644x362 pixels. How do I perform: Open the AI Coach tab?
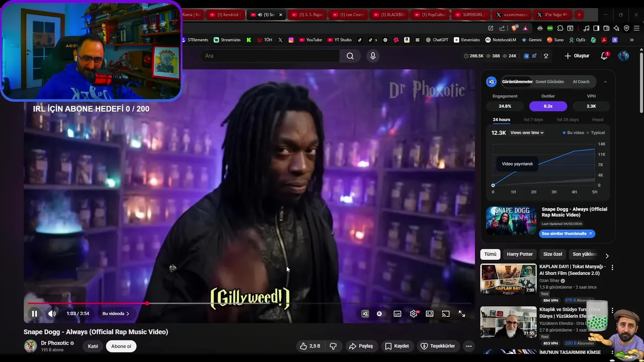pos(581,81)
